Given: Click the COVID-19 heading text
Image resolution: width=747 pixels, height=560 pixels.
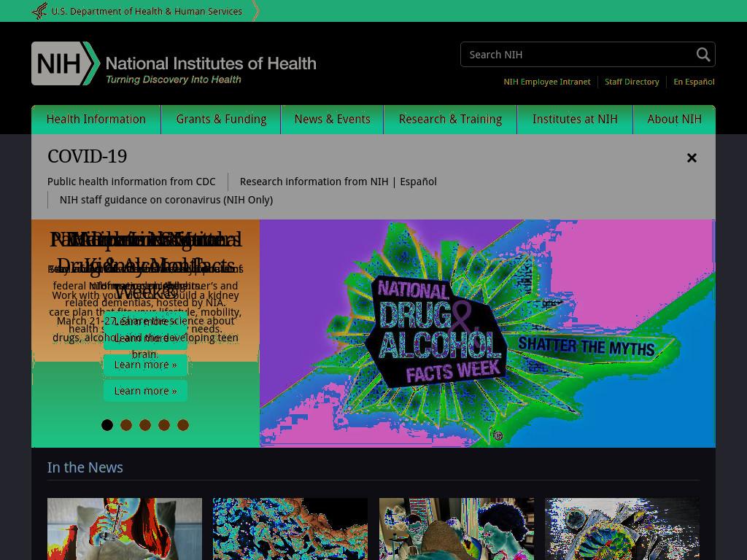Looking at the screenshot, I should point(88,157).
